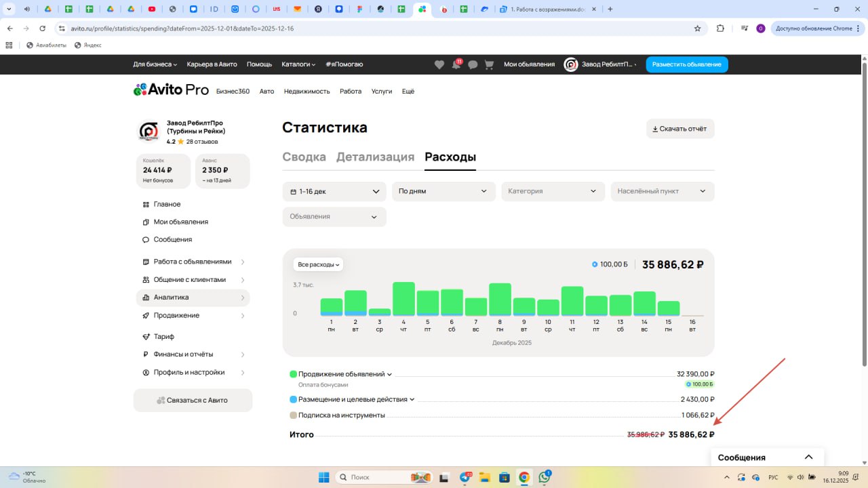Screen dimensions: 868x488
Task: Open Ещё in Avito Pro navigation
Action: pos(408,91)
